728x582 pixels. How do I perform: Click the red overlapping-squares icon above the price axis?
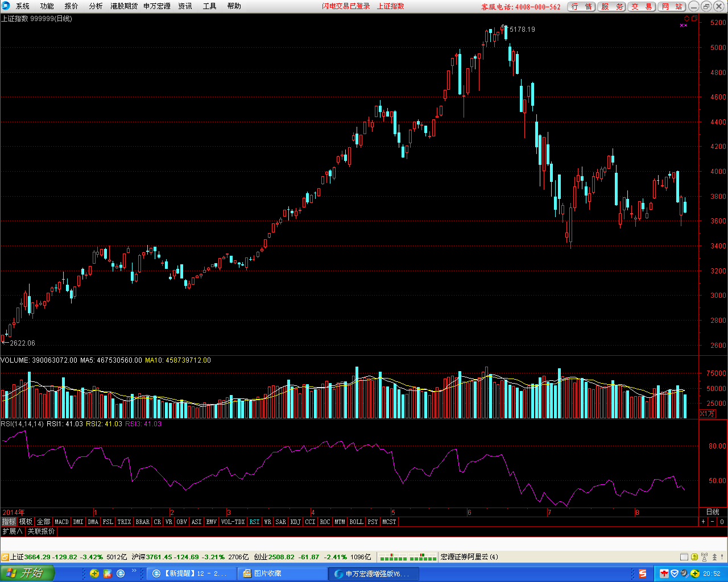point(694,19)
